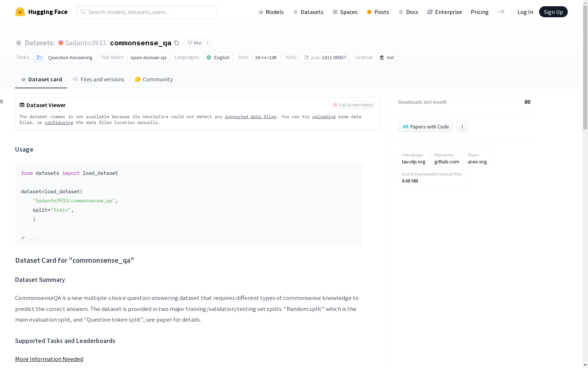Image resolution: width=588 pixels, height=368 pixels.
Task: Open Enterprise page
Action: (x=444, y=12)
